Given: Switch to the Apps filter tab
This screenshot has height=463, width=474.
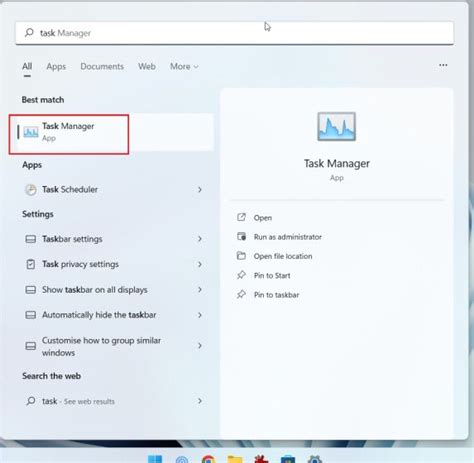Looking at the screenshot, I should (x=56, y=67).
